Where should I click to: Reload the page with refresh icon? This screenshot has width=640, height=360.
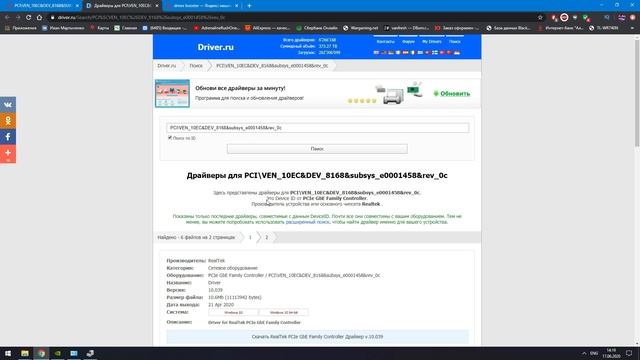click(x=29, y=18)
